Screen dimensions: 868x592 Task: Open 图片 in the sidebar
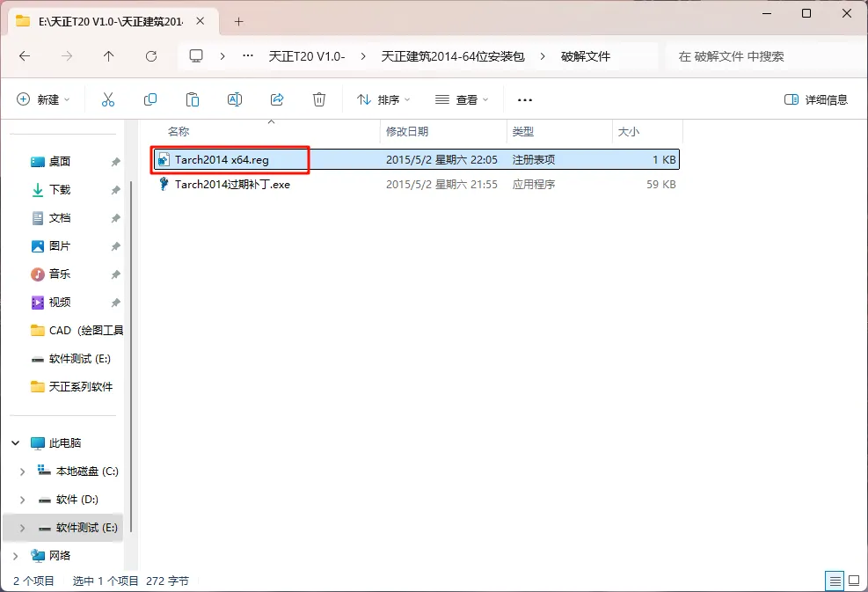pos(60,246)
